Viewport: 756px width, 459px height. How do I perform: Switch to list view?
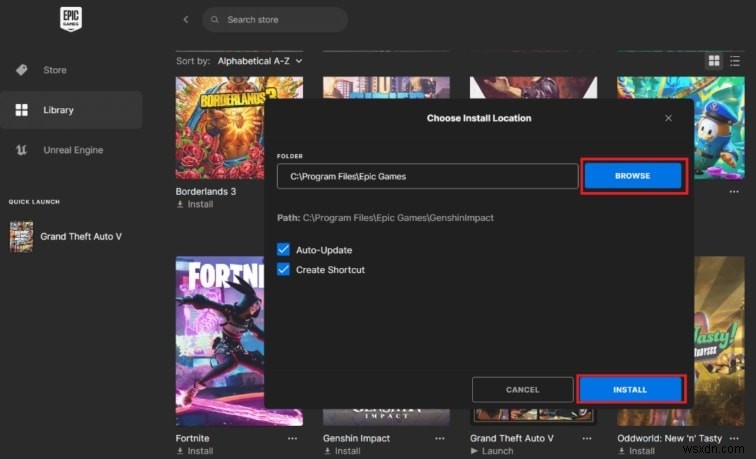(735, 61)
